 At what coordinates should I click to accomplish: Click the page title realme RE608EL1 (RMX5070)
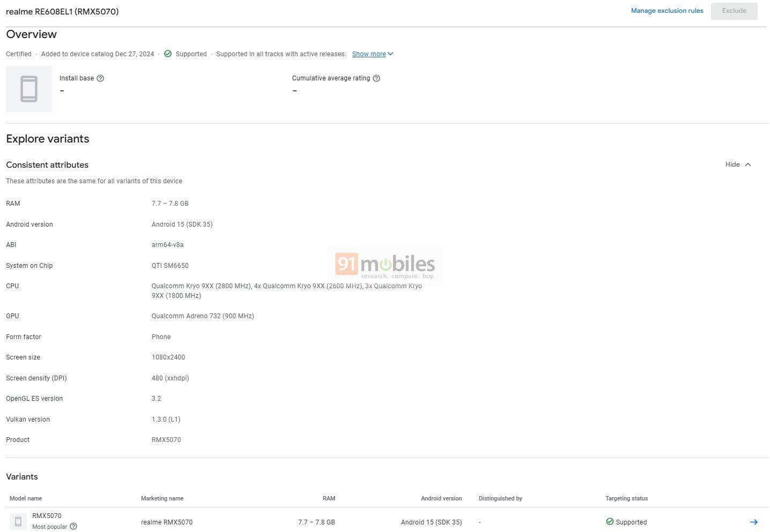point(62,11)
